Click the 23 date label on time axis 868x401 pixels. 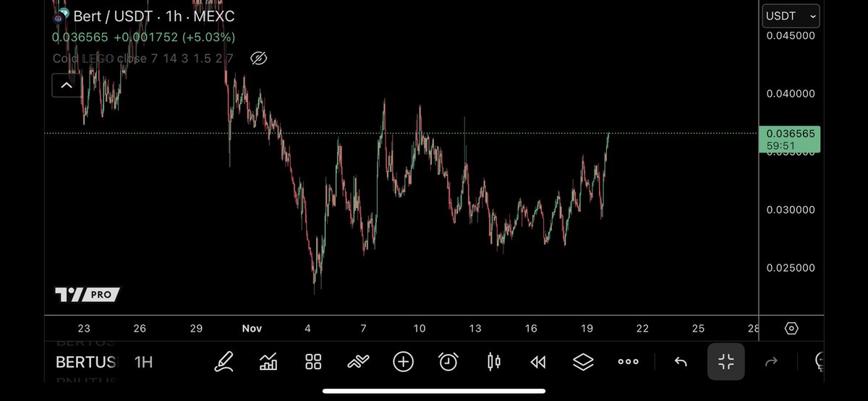tap(84, 328)
